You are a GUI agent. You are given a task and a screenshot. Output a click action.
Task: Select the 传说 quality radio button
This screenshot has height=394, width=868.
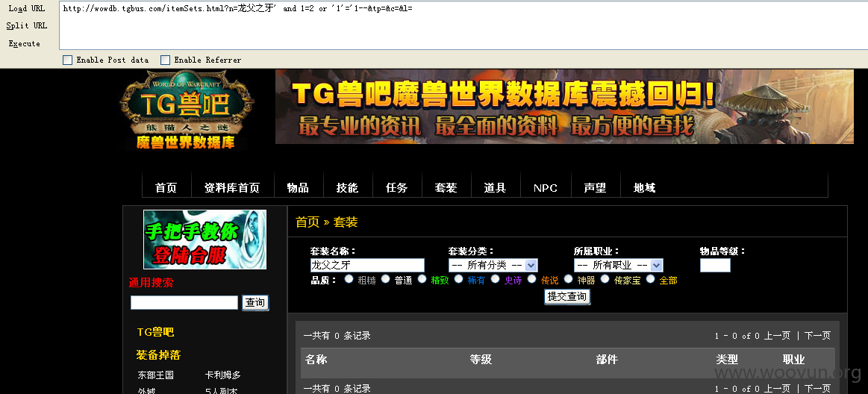click(532, 279)
